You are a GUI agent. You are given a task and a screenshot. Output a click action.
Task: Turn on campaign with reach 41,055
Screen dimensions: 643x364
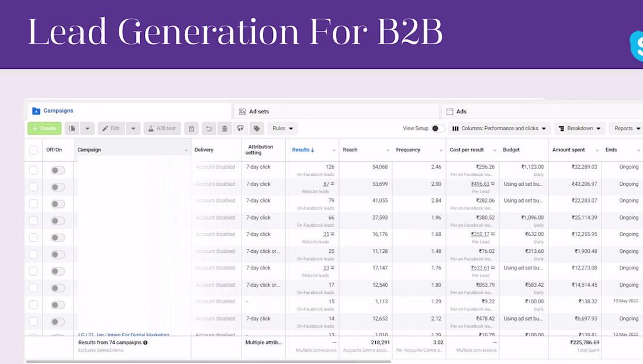tap(58, 204)
